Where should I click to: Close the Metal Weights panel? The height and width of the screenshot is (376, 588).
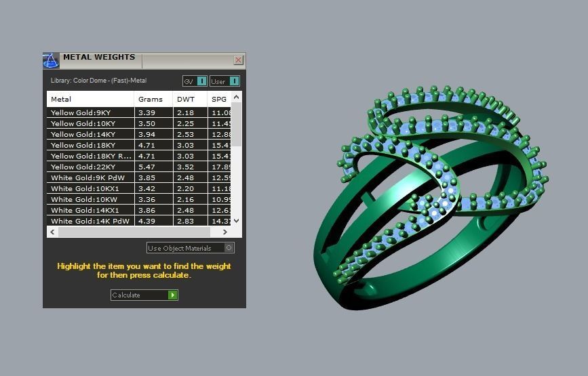point(238,60)
